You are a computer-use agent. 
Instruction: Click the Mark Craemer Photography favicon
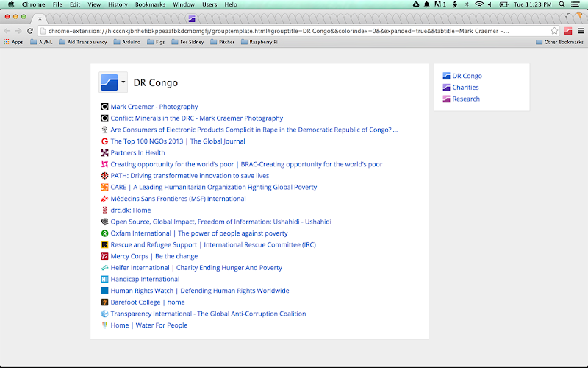(104, 107)
